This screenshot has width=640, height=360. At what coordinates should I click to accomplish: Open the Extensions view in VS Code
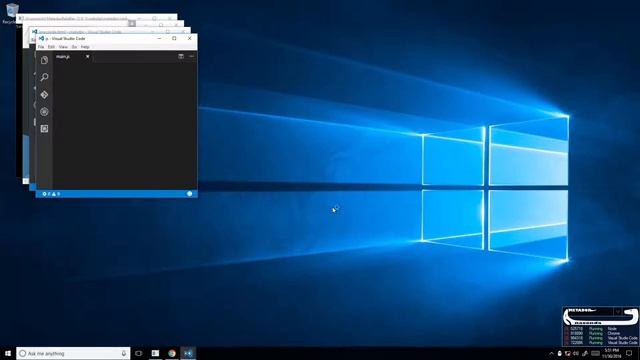(x=44, y=129)
